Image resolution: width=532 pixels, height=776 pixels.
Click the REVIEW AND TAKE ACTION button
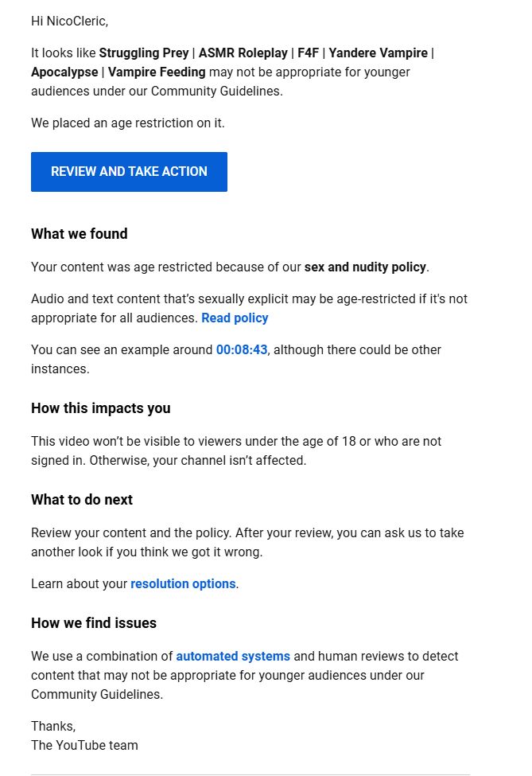129,172
